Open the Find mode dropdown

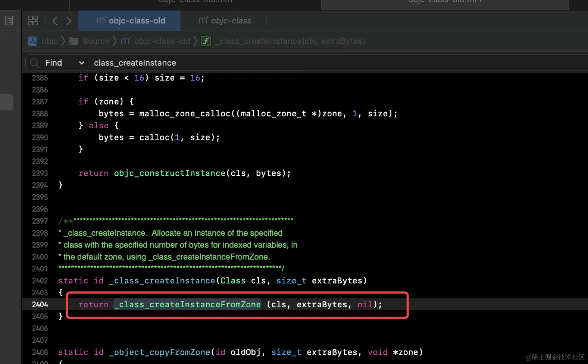pyautogui.click(x=65, y=63)
